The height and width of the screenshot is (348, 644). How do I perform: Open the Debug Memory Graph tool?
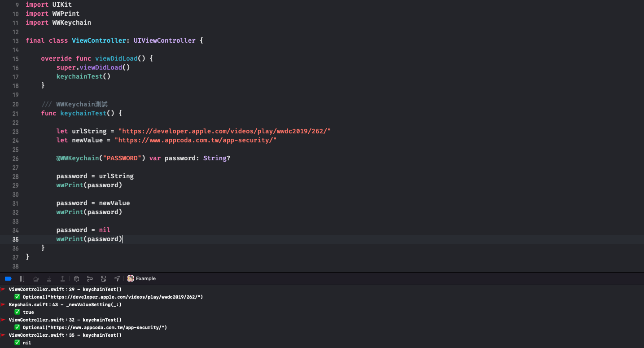[90, 278]
